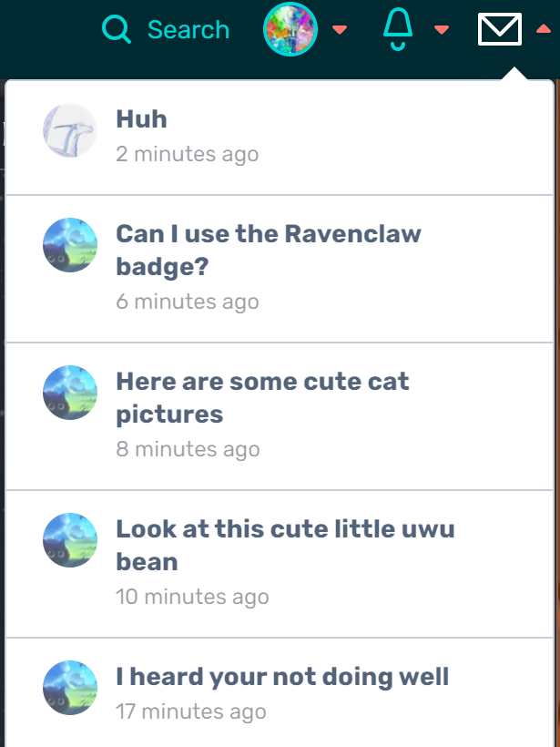Screen dimensions: 560x747
Task: Click the sender avatar beside "Huh" message
Action: click(70, 130)
